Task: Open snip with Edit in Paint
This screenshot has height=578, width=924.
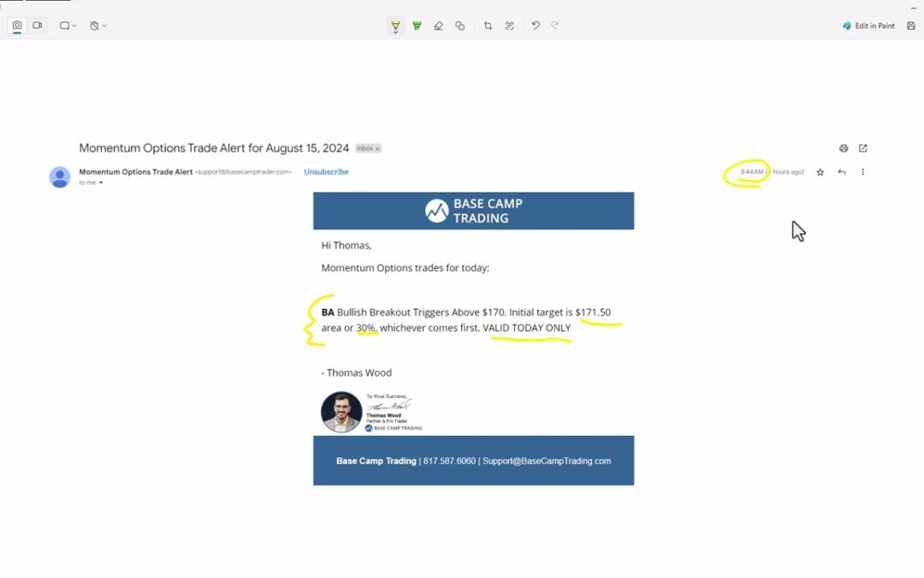Action: point(868,26)
